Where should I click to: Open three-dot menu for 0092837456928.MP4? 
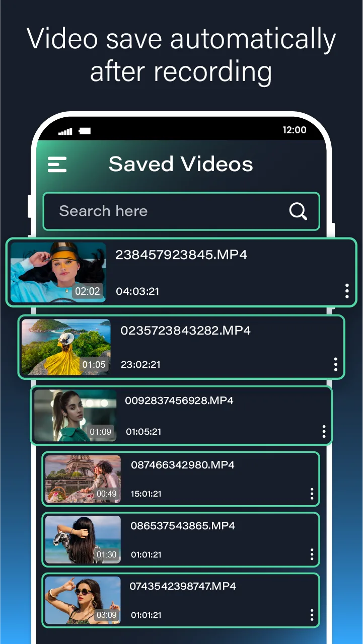coord(324,431)
